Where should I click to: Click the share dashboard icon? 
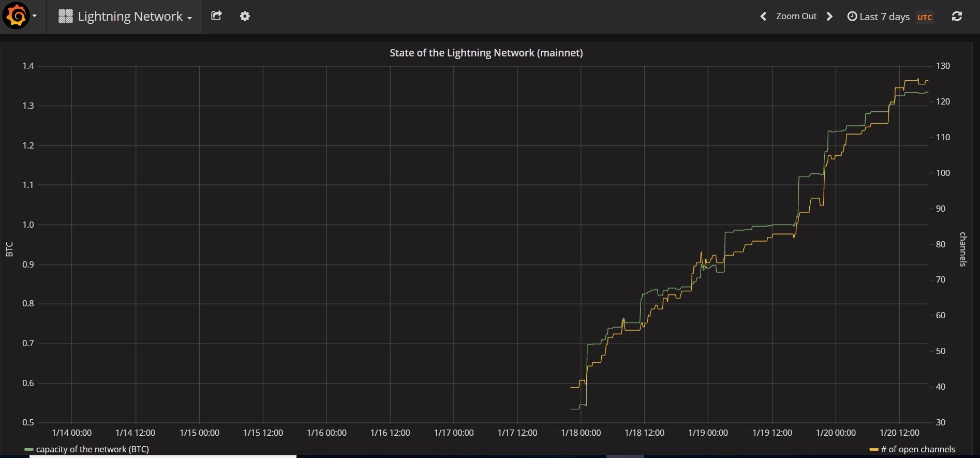(216, 16)
